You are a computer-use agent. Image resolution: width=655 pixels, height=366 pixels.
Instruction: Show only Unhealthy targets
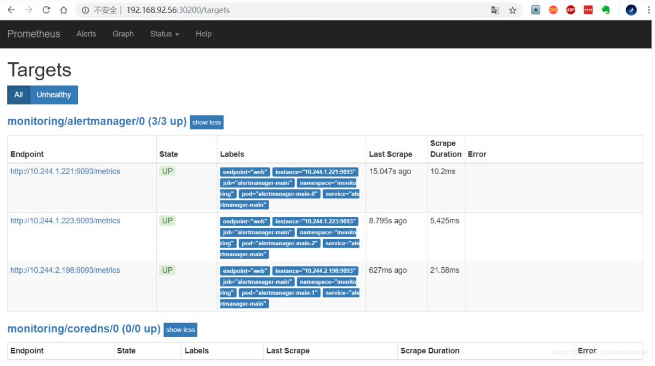(x=53, y=95)
